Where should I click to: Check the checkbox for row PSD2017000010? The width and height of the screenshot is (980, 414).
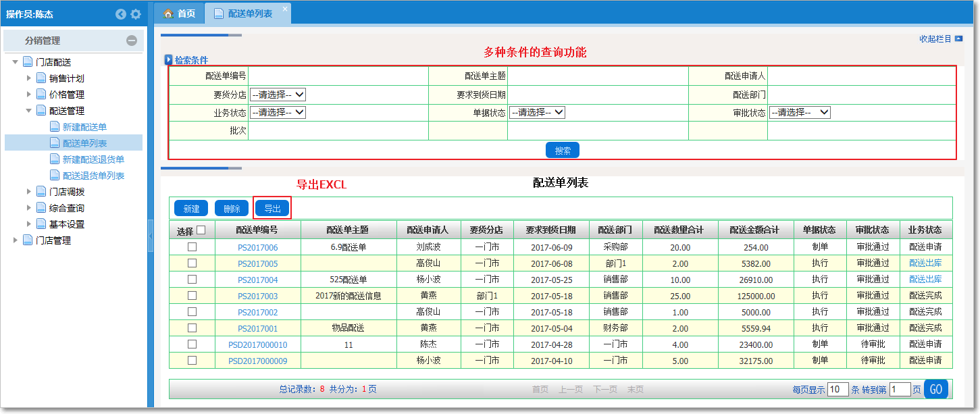pyautogui.click(x=192, y=343)
